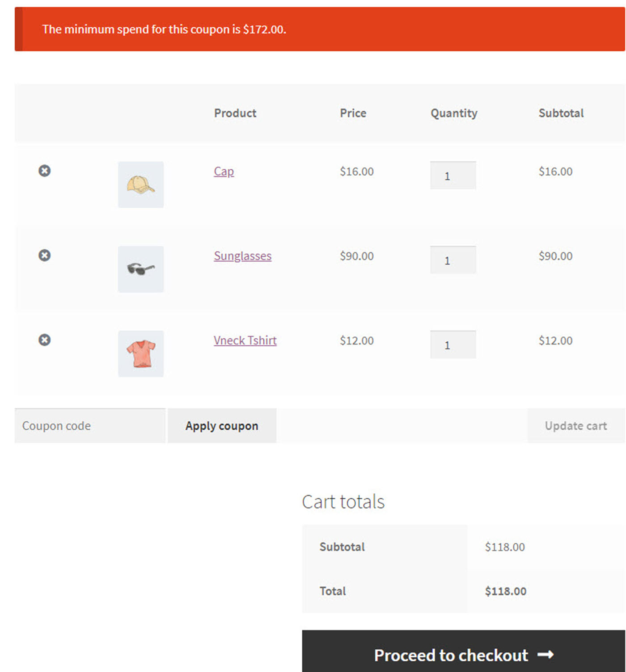Delete the Vneck Tshirt cart row

tap(44, 340)
